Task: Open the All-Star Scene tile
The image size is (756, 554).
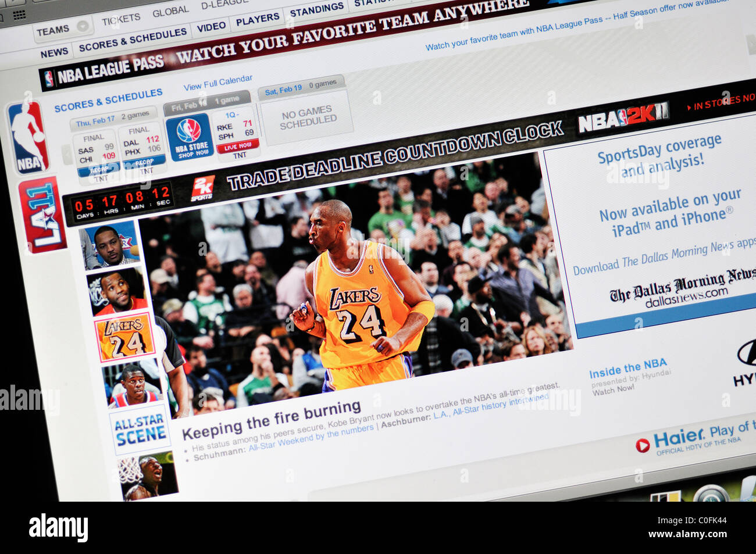Action: pos(140,428)
